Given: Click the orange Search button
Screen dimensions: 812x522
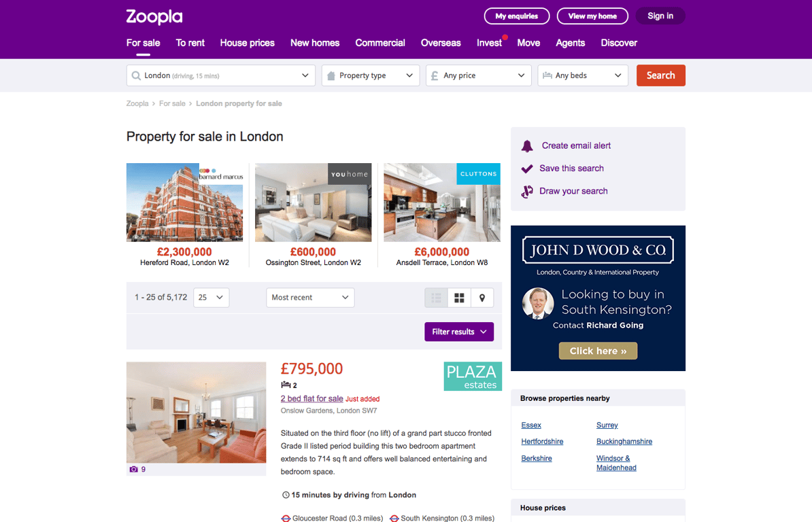Looking at the screenshot, I should tap(661, 75).
